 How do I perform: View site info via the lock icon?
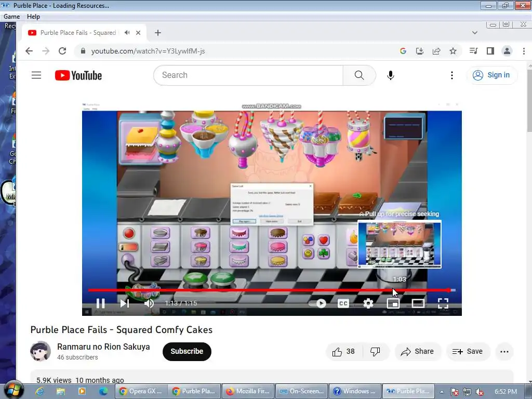(x=83, y=51)
